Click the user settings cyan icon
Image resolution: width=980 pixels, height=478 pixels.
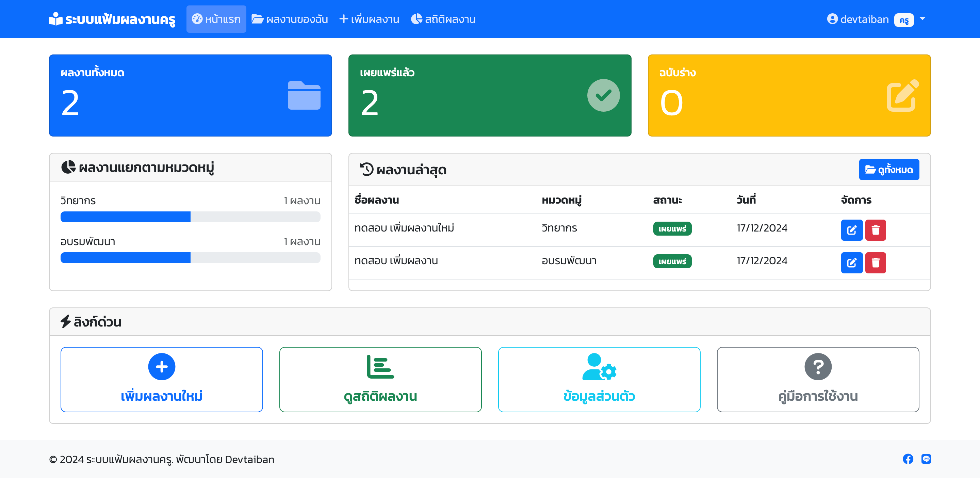pos(599,366)
